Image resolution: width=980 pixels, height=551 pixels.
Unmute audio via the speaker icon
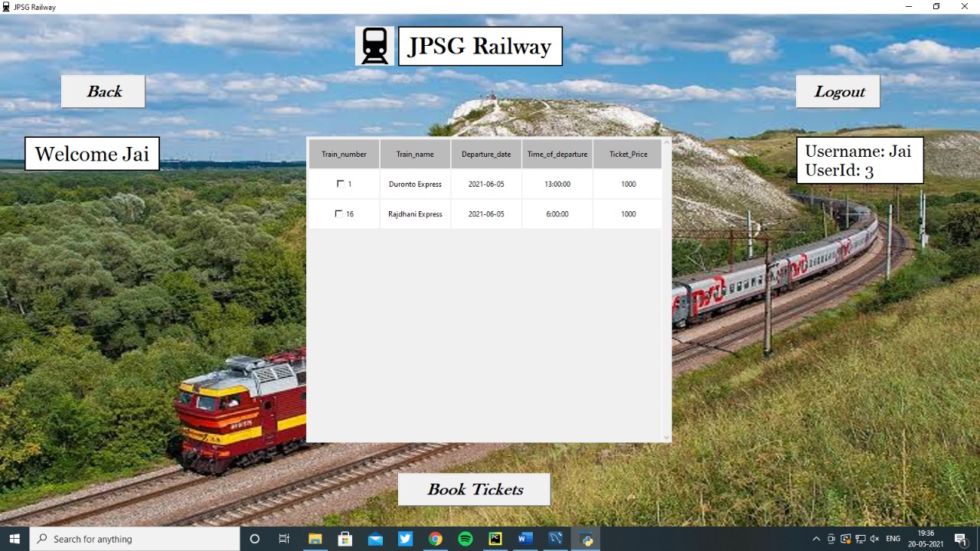pos(875,539)
